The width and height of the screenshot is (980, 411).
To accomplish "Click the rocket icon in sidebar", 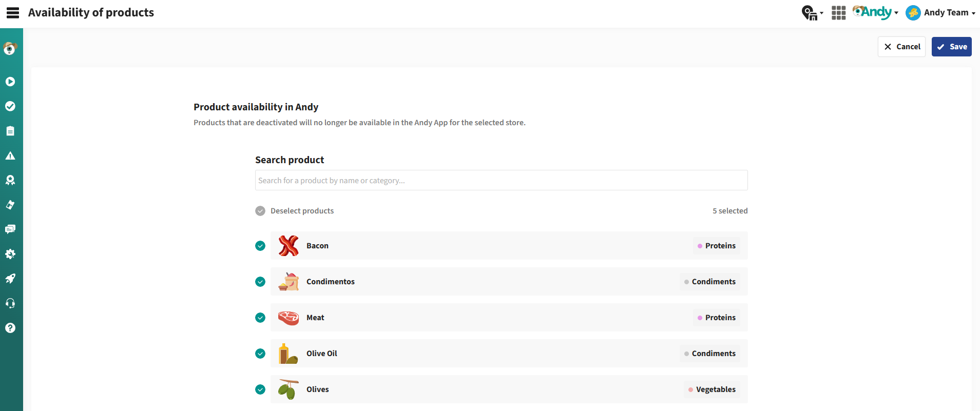I will (x=10, y=279).
